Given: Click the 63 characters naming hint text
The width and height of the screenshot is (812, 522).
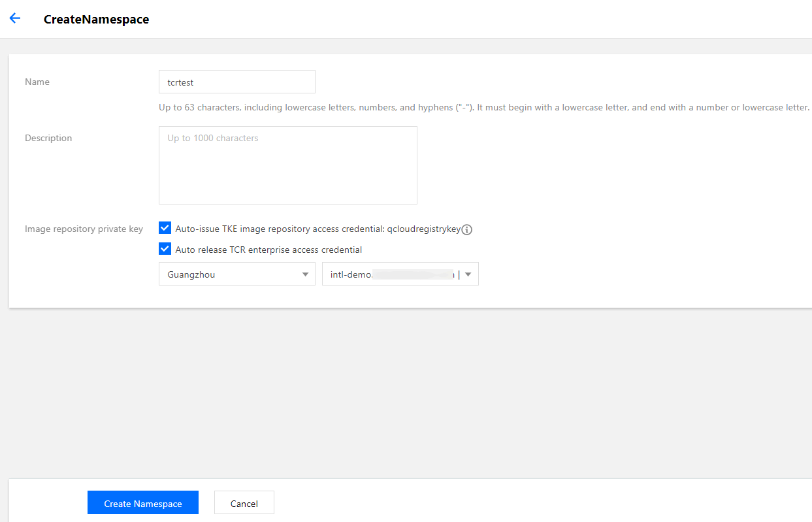Looking at the screenshot, I should click(x=483, y=107).
